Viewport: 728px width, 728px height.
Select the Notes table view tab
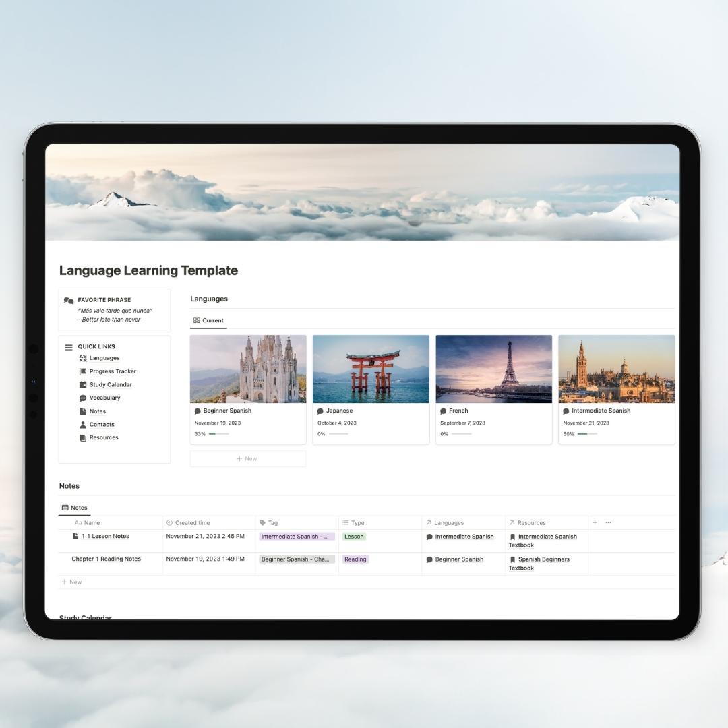[x=74, y=508]
